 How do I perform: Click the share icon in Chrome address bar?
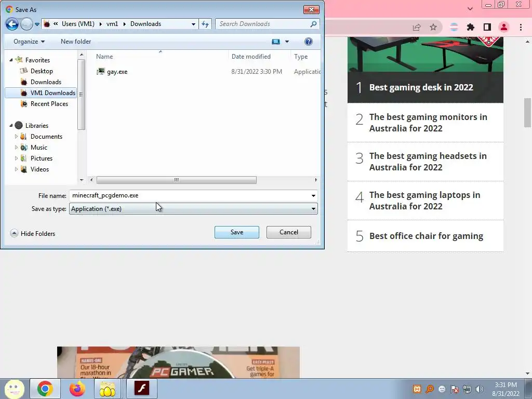pyautogui.click(x=417, y=27)
